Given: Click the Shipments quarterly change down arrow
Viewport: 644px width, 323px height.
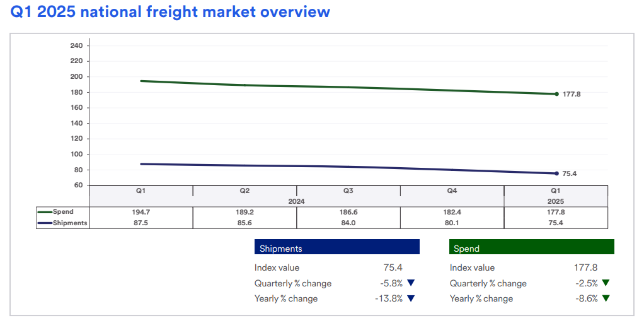Looking at the screenshot, I should pos(411,283).
